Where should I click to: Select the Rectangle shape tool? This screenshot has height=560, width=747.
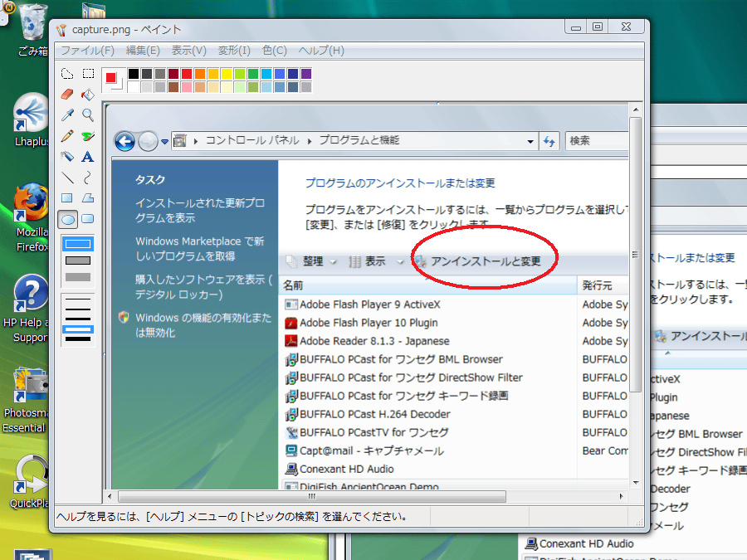click(67, 198)
